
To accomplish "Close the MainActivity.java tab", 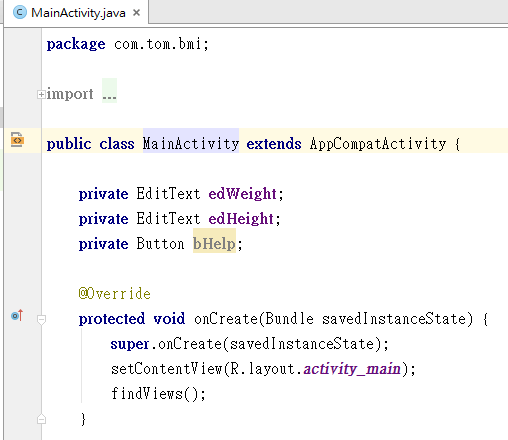I will pos(136,13).
